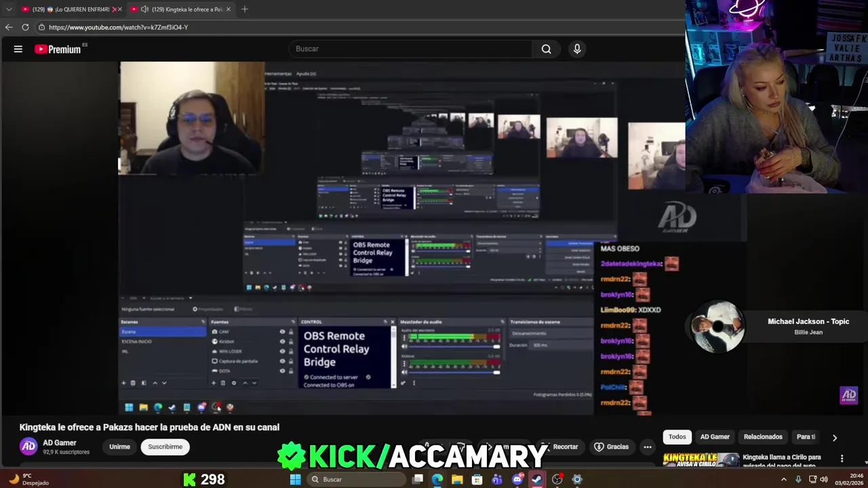Toggle the WIN LOSER source lock in video's OBS

291,351
